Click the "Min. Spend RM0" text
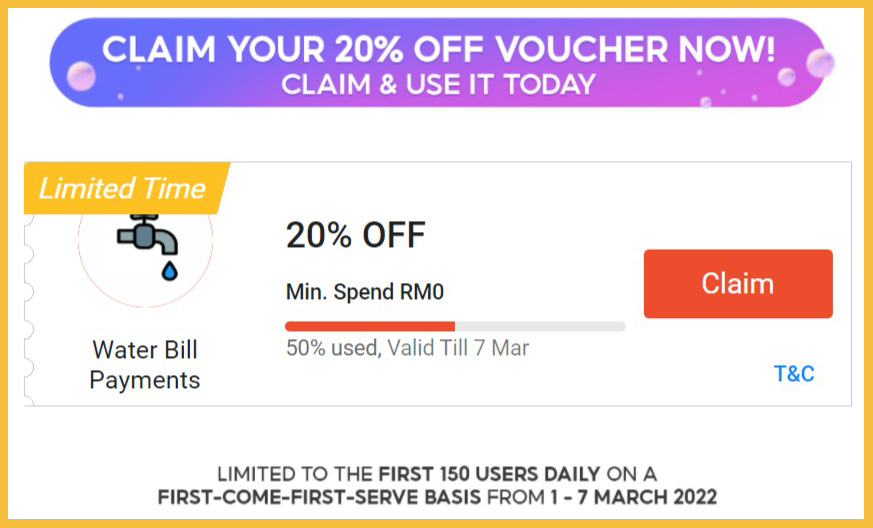 point(365,292)
